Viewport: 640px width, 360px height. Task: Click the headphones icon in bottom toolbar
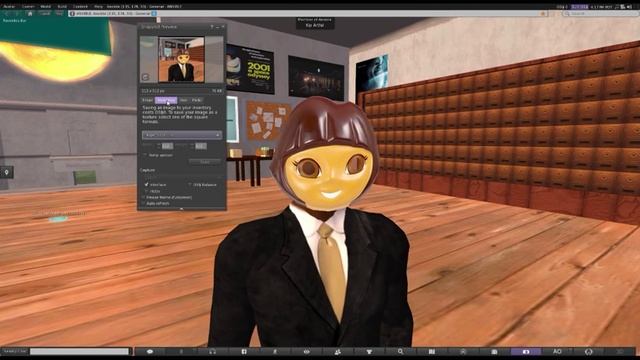[x=212, y=351]
